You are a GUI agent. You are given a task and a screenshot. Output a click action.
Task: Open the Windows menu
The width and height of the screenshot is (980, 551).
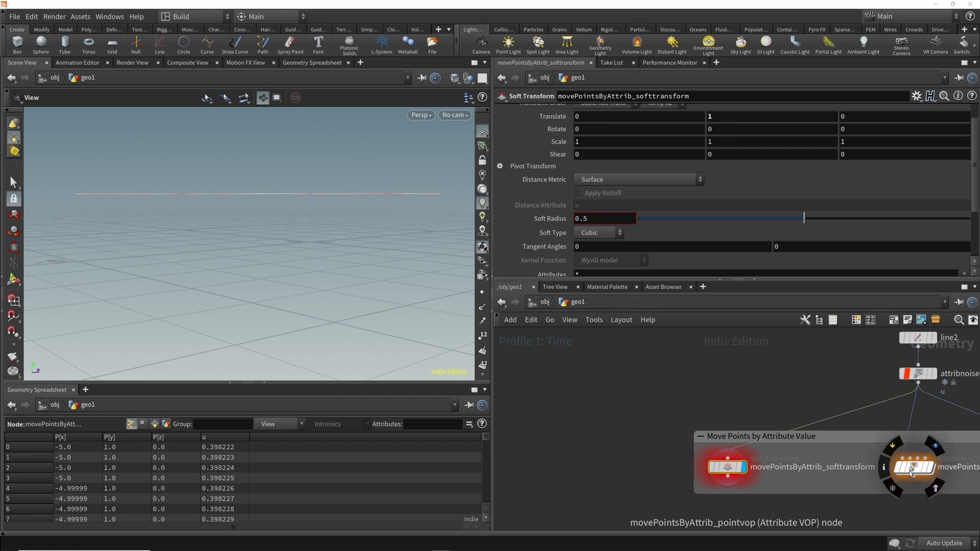(x=110, y=16)
